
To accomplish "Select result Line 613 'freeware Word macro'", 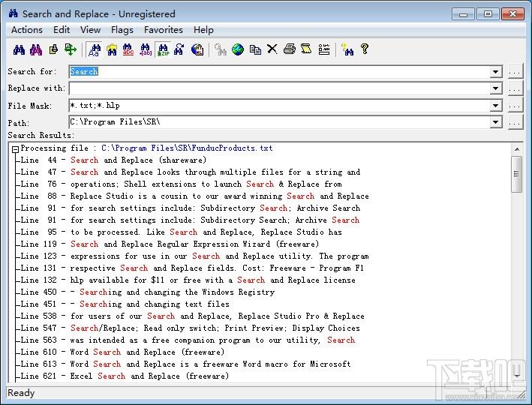I will pyautogui.click(x=185, y=364).
